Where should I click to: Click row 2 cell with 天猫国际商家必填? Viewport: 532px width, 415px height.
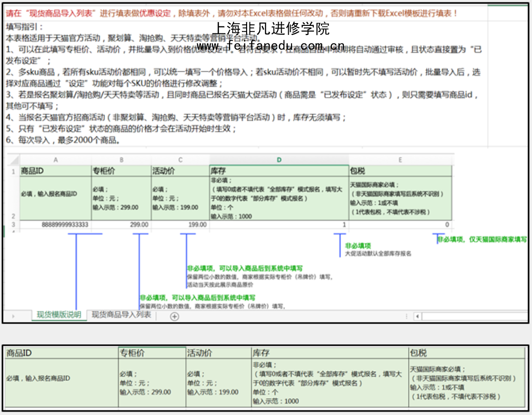pos(400,198)
